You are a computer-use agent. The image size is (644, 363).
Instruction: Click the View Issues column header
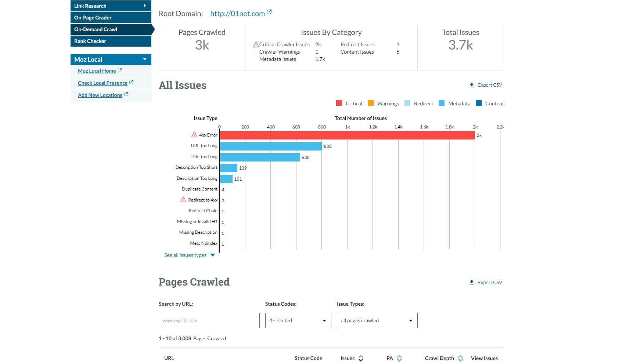click(x=484, y=358)
